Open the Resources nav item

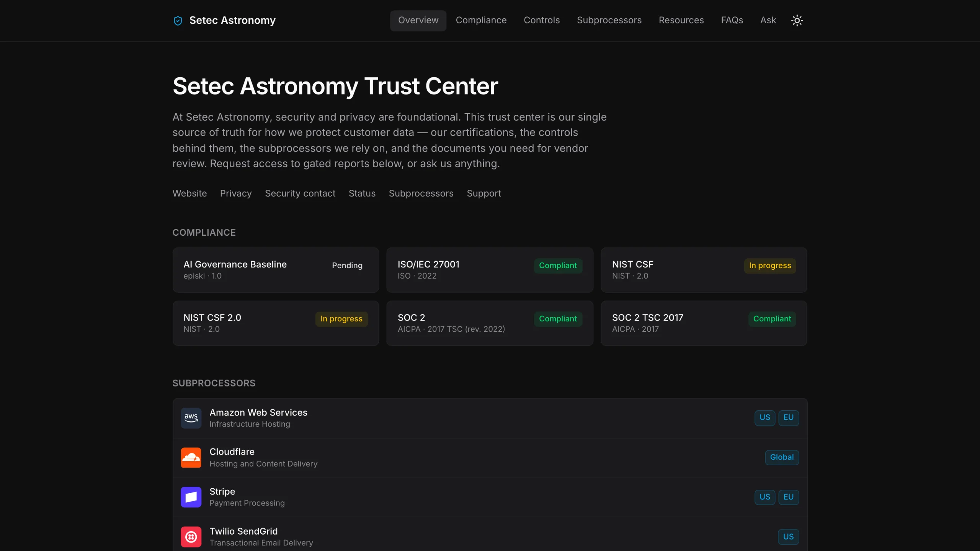pyautogui.click(x=681, y=20)
